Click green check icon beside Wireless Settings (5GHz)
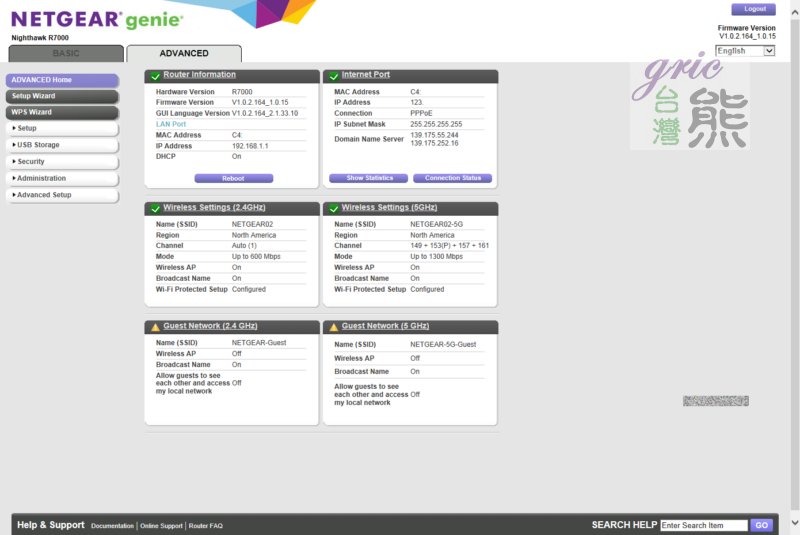This screenshot has height=535, width=800. (x=334, y=209)
